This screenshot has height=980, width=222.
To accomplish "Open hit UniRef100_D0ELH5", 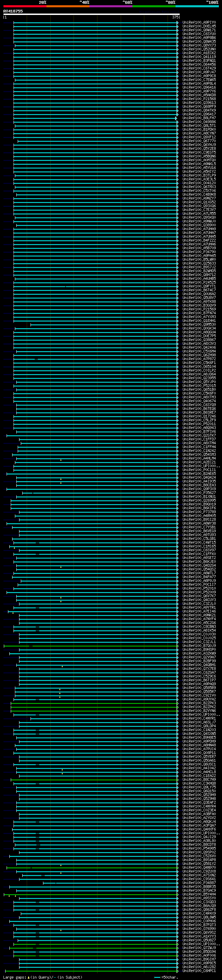I will point(199,26).
